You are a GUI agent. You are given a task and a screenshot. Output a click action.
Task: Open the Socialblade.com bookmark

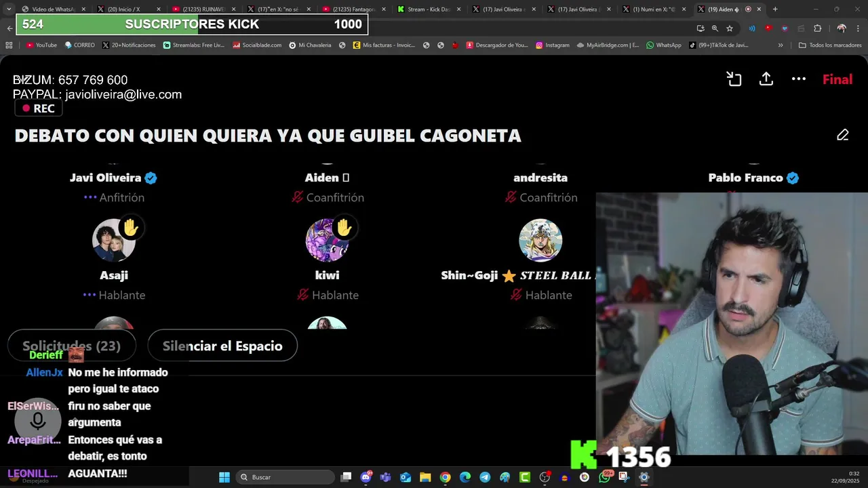(x=256, y=45)
